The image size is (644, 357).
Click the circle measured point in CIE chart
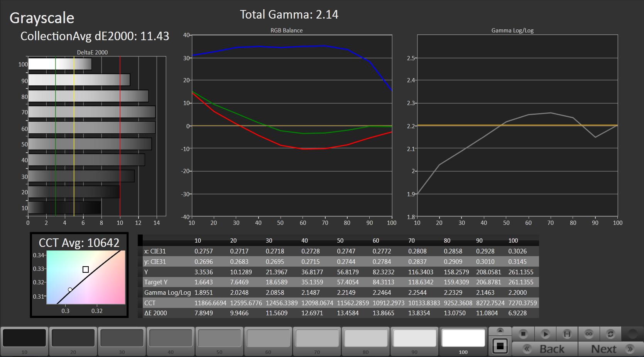click(x=70, y=289)
